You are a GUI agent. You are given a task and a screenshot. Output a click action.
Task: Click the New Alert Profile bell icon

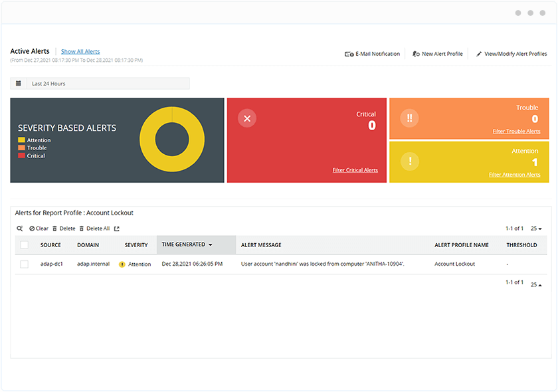pos(416,54)
